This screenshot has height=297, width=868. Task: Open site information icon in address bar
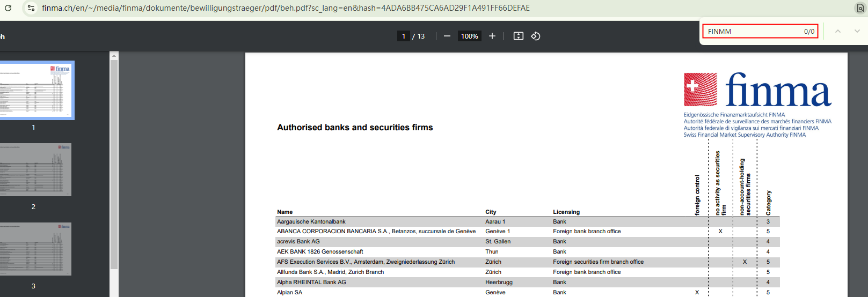(31, 8)
